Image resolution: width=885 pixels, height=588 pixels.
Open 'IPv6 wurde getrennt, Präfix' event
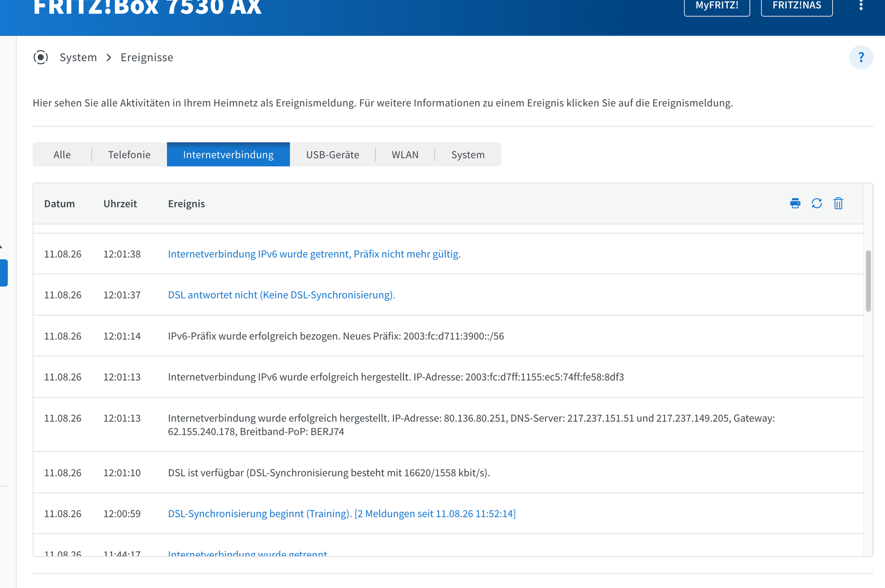click(314, 254)
